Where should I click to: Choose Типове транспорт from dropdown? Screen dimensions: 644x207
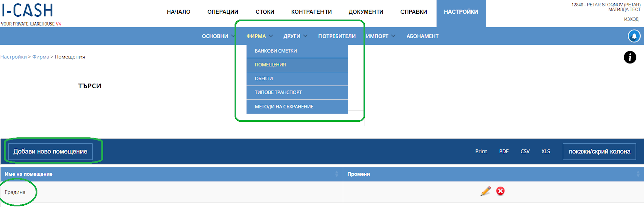pos(297,92)
